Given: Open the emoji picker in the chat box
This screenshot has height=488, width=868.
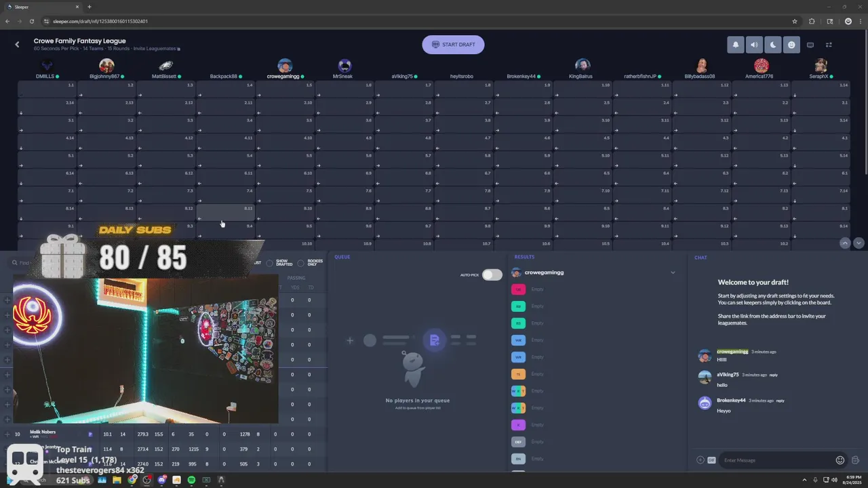Looking at the screenshot, I should (x=840, y=460).
